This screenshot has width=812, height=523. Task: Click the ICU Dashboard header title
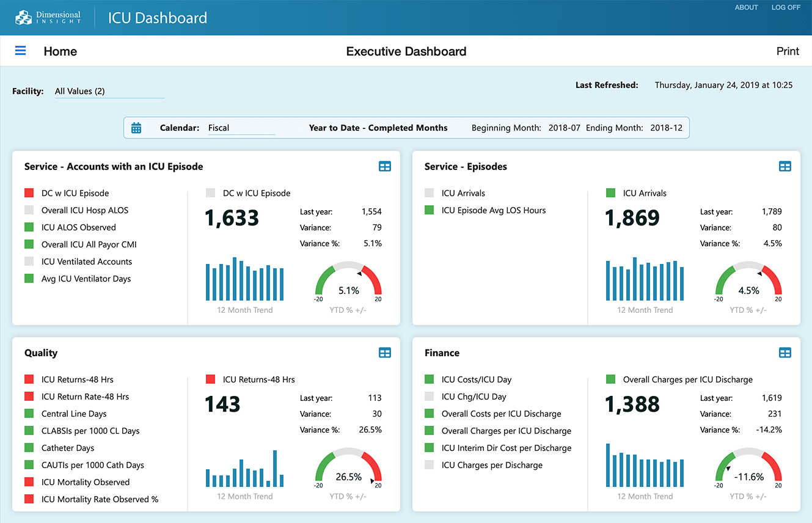pyautogui.click(x=157, y=18)
